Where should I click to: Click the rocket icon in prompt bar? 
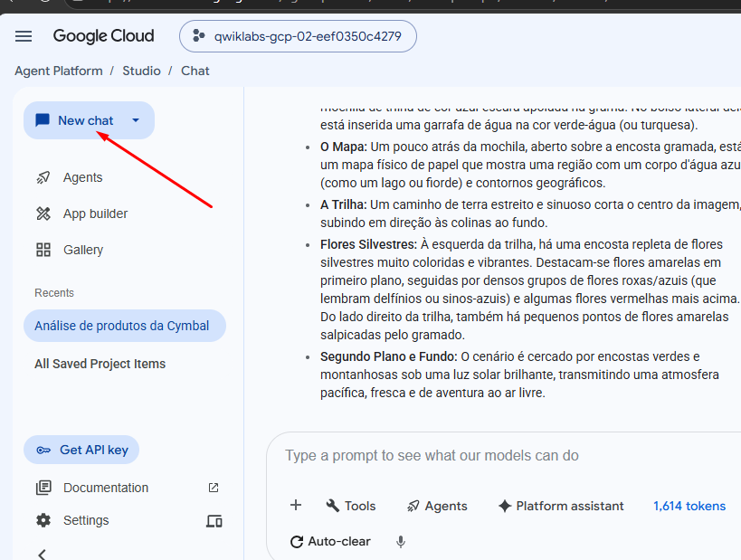click(x=413, y=506)
